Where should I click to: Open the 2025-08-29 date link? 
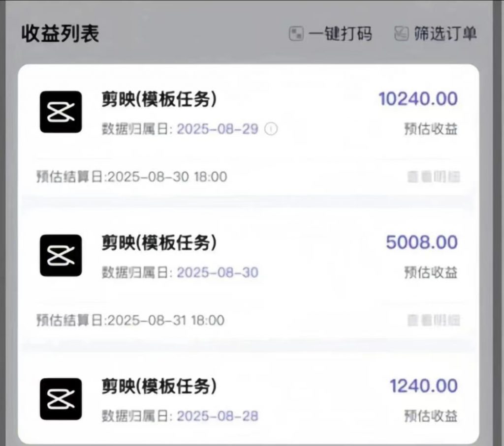pos(218,129)
